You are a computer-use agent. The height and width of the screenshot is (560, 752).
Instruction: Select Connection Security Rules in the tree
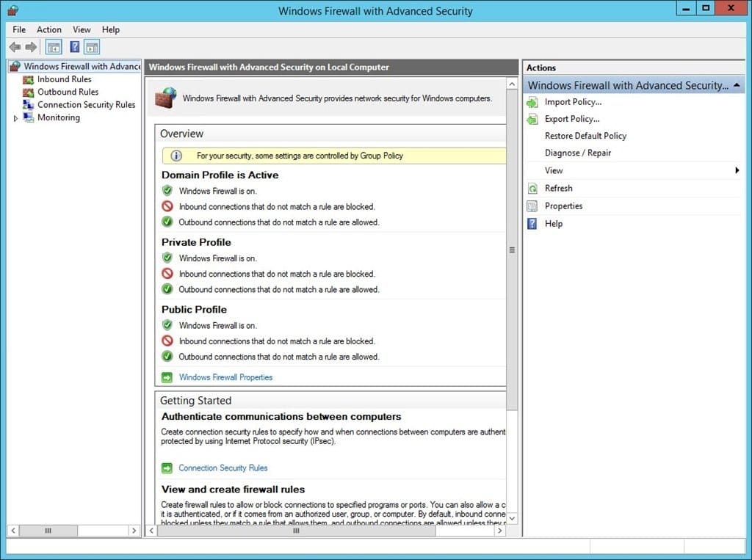[x=87, y=104]
